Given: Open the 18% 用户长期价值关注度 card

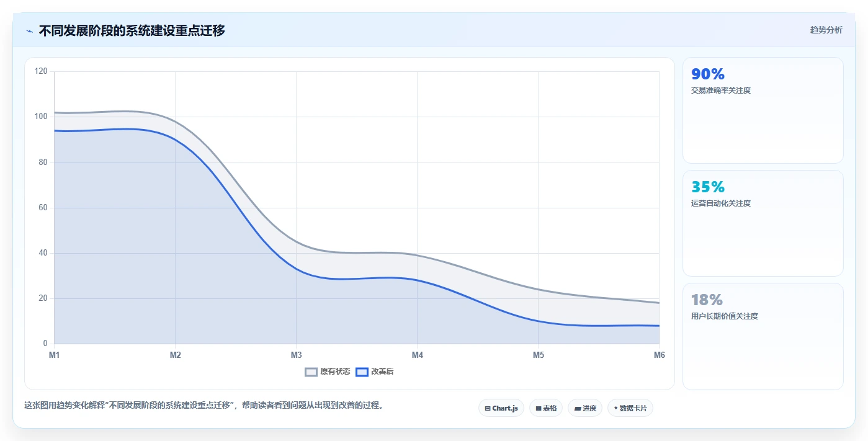Looking at the screenshot, I should tap(763, 337).
